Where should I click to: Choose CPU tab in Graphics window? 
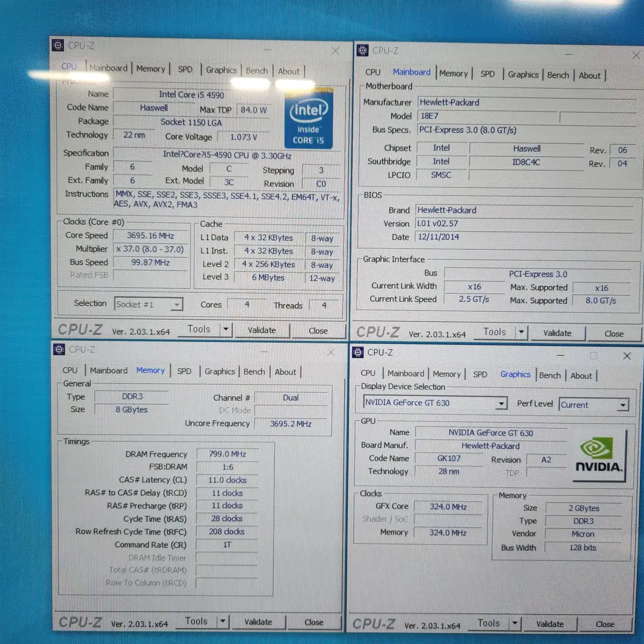pyautogui.click(x=368, y=373)
